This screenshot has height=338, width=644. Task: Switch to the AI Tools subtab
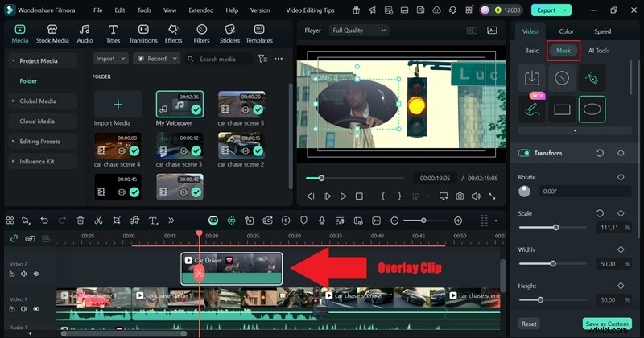[x=598, y=51]
